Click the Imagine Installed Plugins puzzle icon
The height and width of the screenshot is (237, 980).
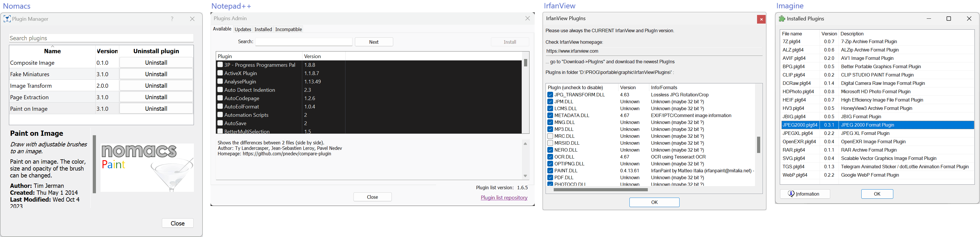pyautogui.click(x=782, y=19)
